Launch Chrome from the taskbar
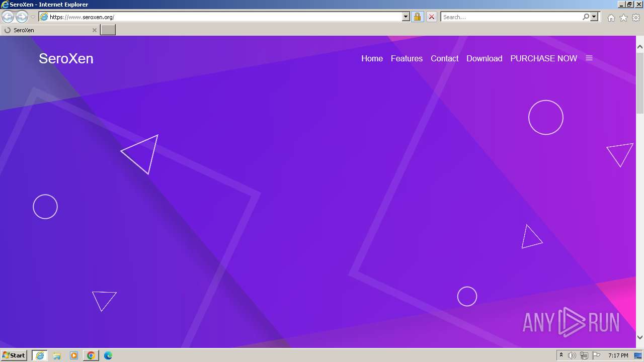Screen dimensions: 644x362 point(91,355)
